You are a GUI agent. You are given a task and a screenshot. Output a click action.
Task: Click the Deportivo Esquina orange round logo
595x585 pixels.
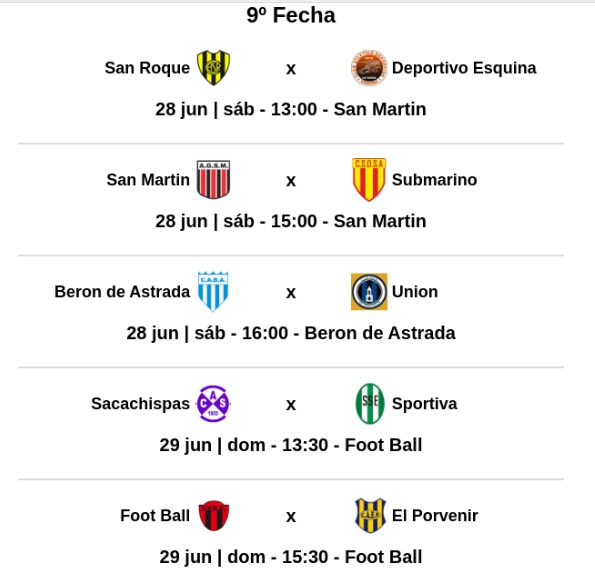[x=369, y=68]
